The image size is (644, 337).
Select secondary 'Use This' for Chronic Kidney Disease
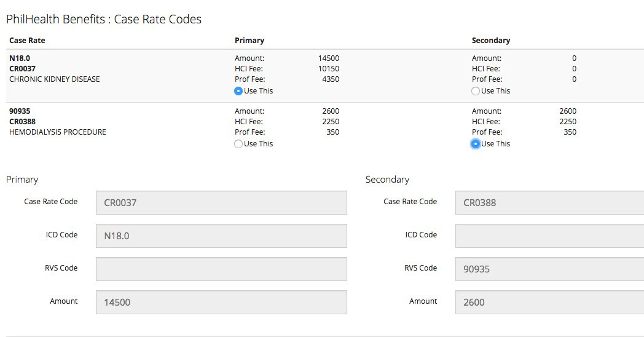[x=476, y=91]
